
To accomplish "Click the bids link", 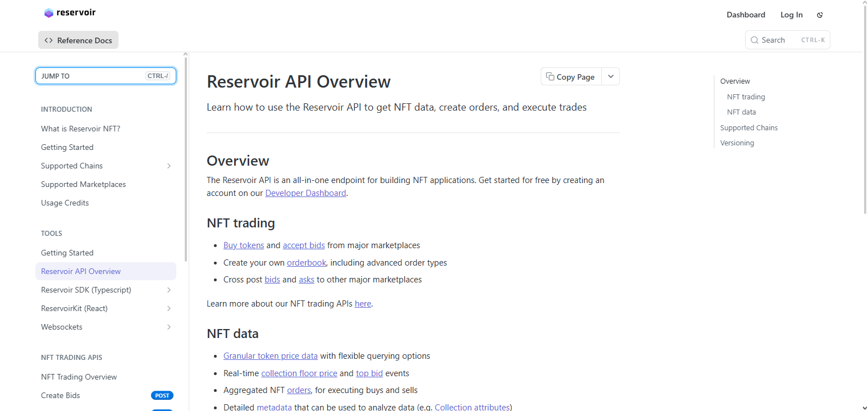I will point(272,280).
